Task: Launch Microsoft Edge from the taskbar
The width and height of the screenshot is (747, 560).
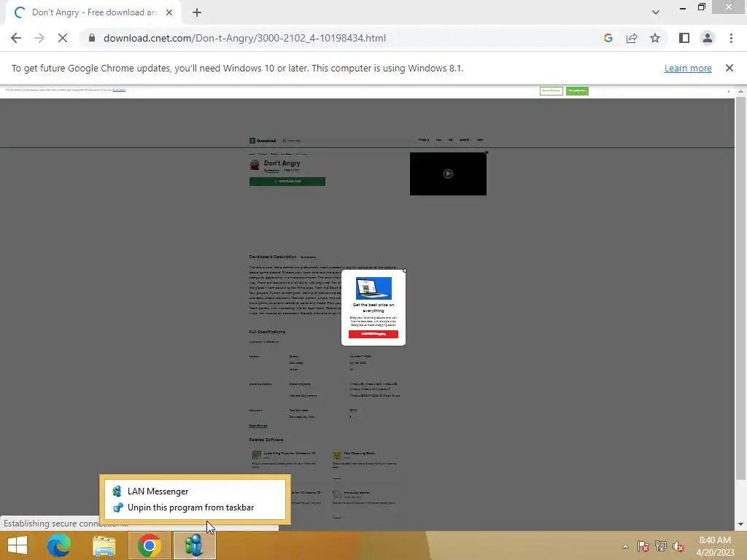Action: pyautogui.click(x=59, y=545)
